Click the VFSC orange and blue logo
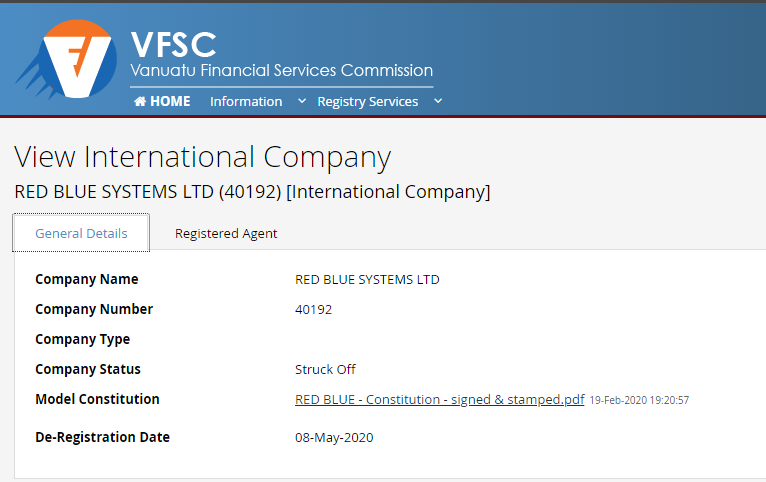766x482 pixels. (x=70, y=60)
